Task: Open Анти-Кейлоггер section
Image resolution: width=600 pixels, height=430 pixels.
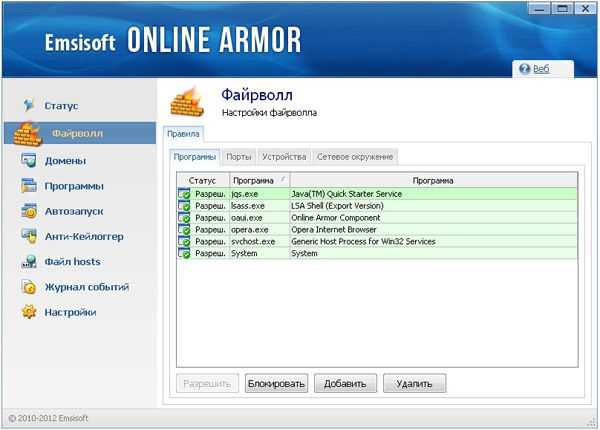Action: 84,237
